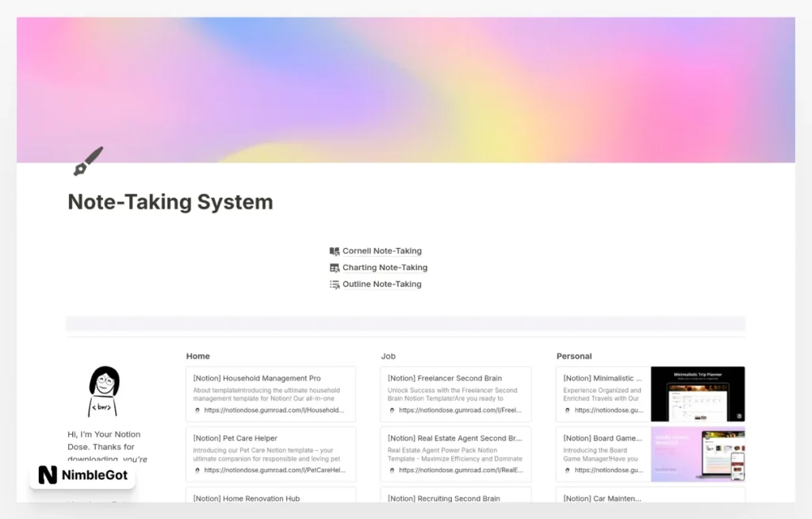Open the Cornell Note-Taking page link

[381, 250]
